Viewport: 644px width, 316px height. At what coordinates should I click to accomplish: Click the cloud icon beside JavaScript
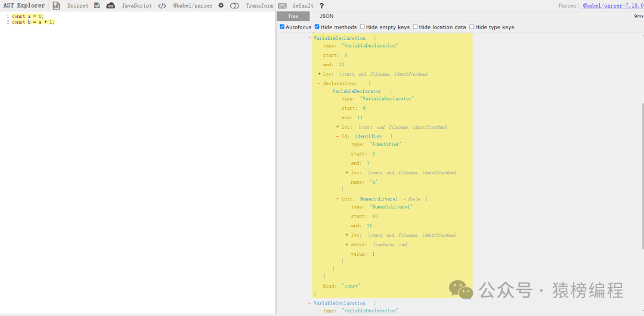(x=110, y=6)
